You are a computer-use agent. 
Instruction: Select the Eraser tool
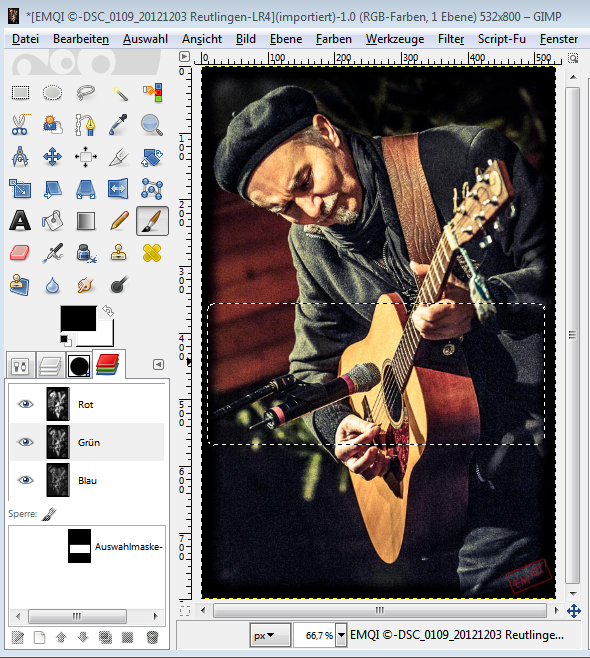coord(20,253)
